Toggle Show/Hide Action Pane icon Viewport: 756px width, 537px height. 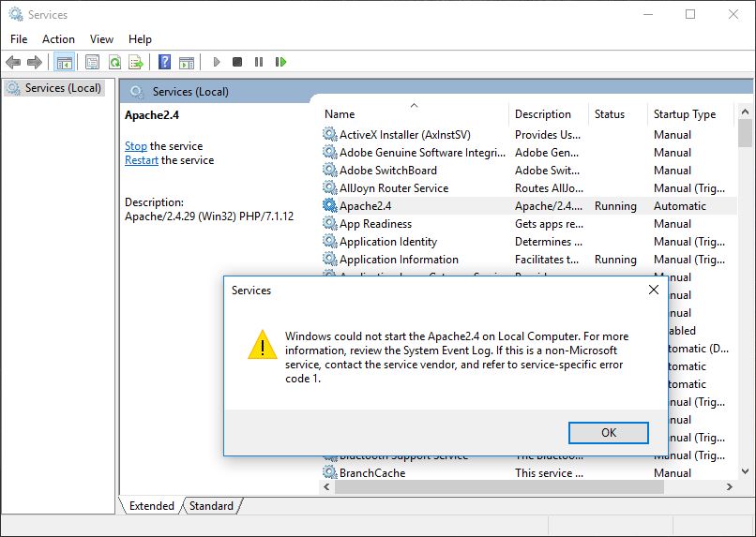pyautogui.click(x=187, y=63)
